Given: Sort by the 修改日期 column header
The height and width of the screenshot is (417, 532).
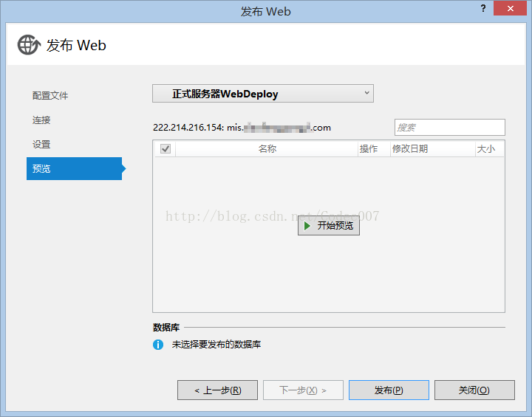Looking at the screenshot, I should point(410,148).
